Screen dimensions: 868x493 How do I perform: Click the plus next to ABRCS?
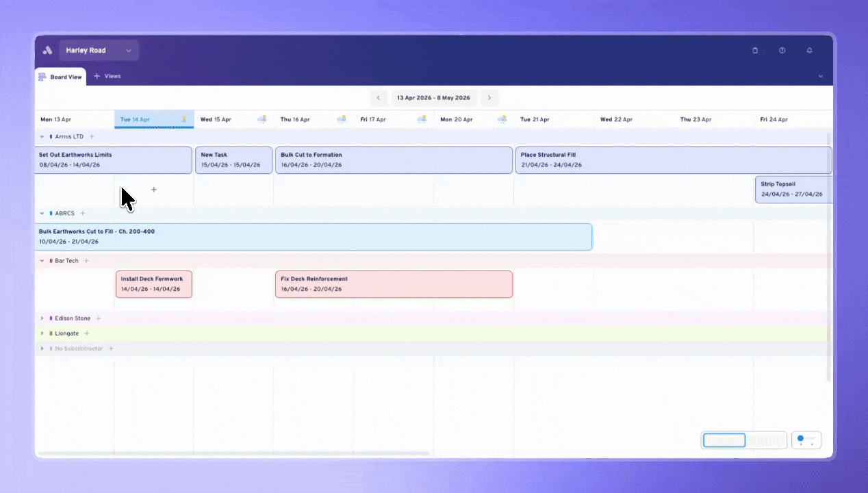click(x=83, y=214)
